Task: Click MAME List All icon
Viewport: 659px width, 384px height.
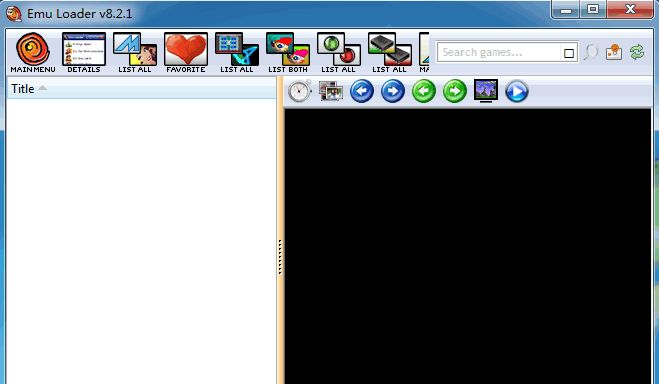Action: point(134,53)
